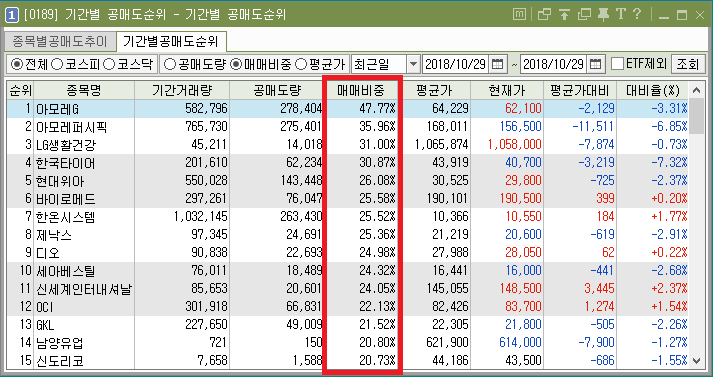
Task: Sort by 평균가 column header
Action: click(x=435, y=90)
